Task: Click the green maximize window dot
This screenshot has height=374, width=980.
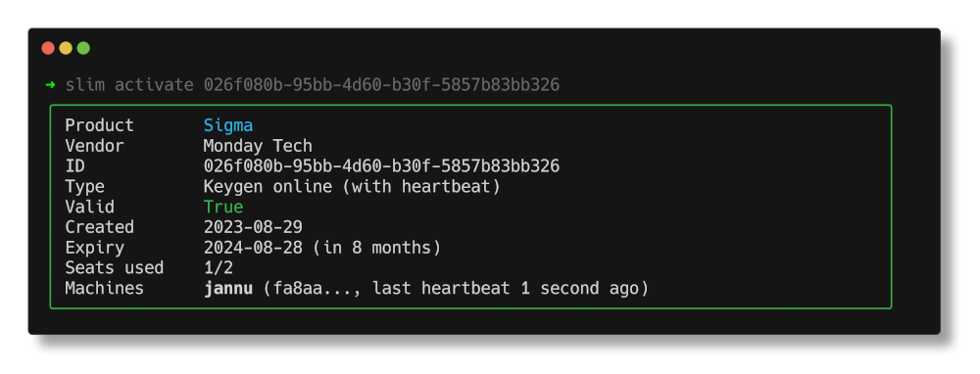Action: tap(83, 48)
